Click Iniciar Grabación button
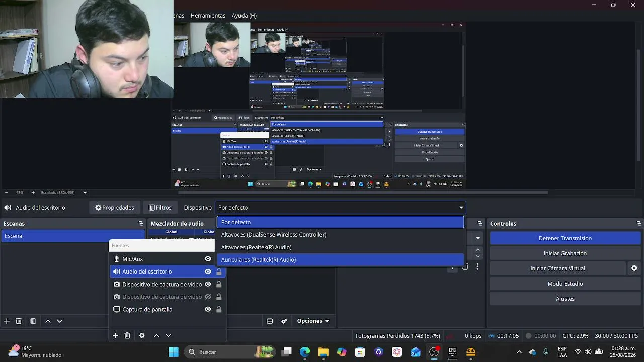The width and height of the screenshot is (644, 362). click(565, 253)
